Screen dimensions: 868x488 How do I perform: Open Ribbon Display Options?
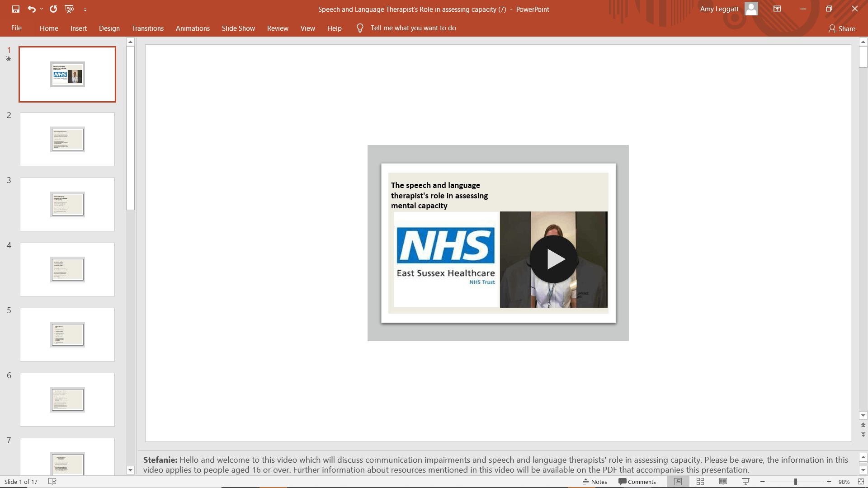point(777,9)
